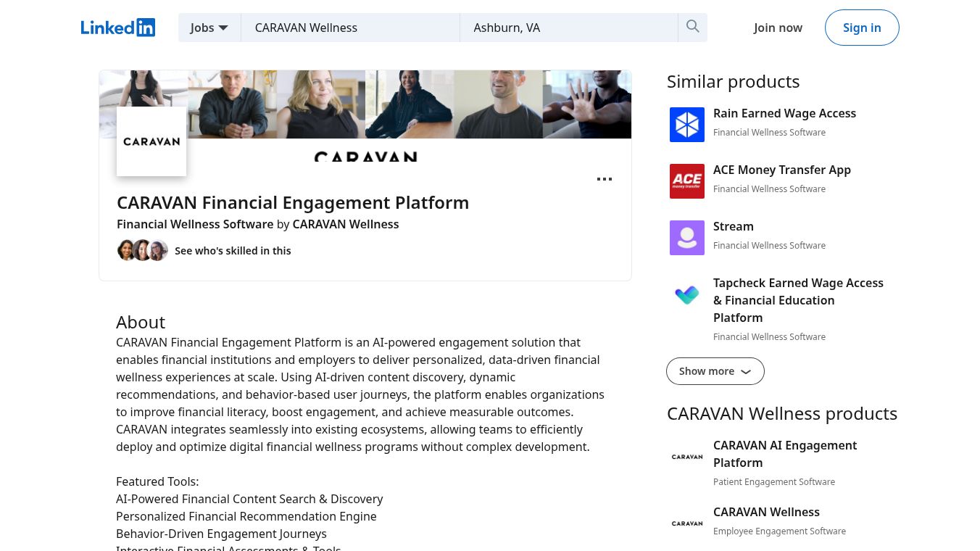
Task: Click the search magnifying glass icon
Action: click(x=692, y=27)
